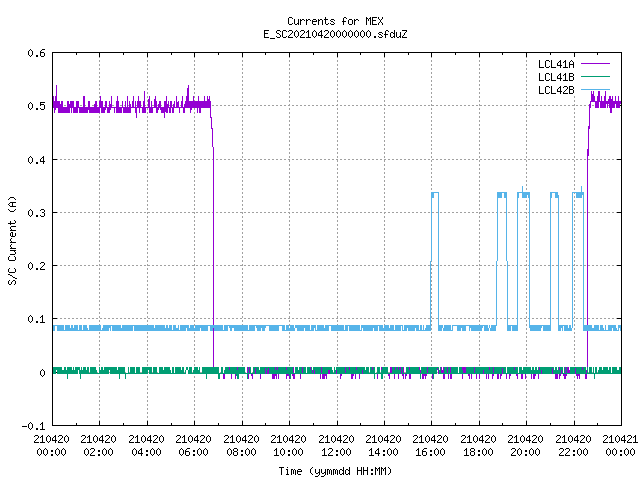Click the LCL41A legend label
The height and width of the screenshot is (480, 640).
(x=556, y=64)
